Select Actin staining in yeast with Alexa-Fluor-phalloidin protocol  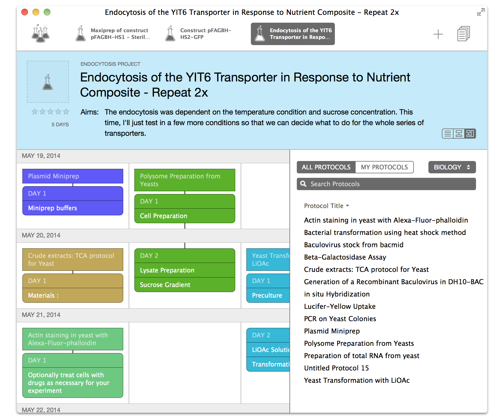(386, 220)
